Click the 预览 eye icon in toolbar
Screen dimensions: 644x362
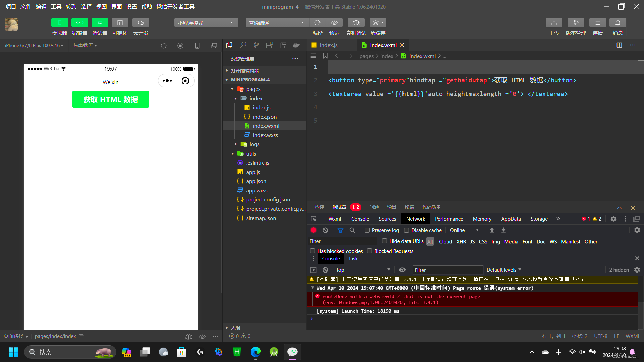334,23
